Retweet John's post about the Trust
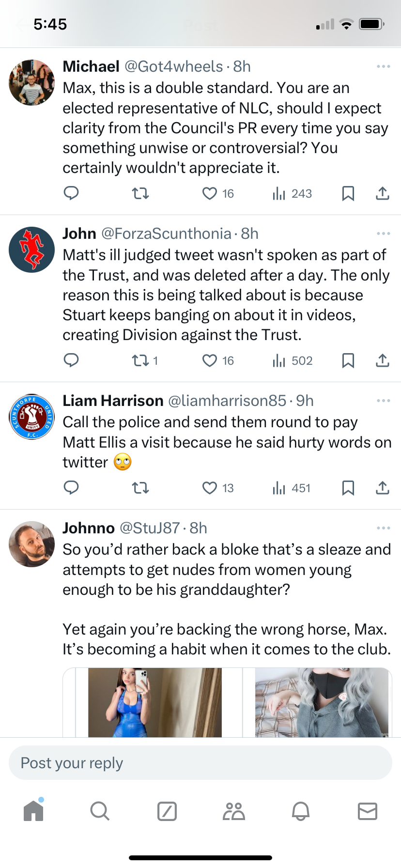The width and height of the screenshot is (401, 868). pos(140,360)
